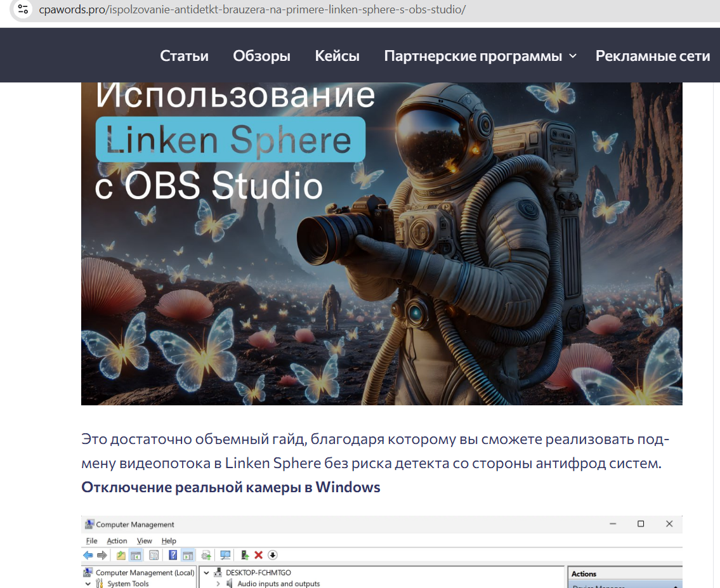Click the blue Help question mark icon
Image resolution: width=720 pixels, height=588 pixels.
173,555
